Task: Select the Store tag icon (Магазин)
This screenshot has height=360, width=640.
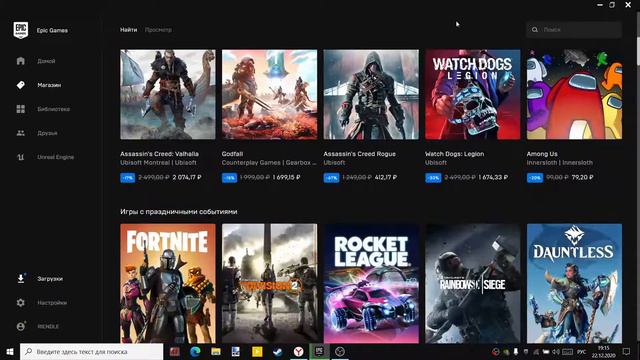Action: 20,85
